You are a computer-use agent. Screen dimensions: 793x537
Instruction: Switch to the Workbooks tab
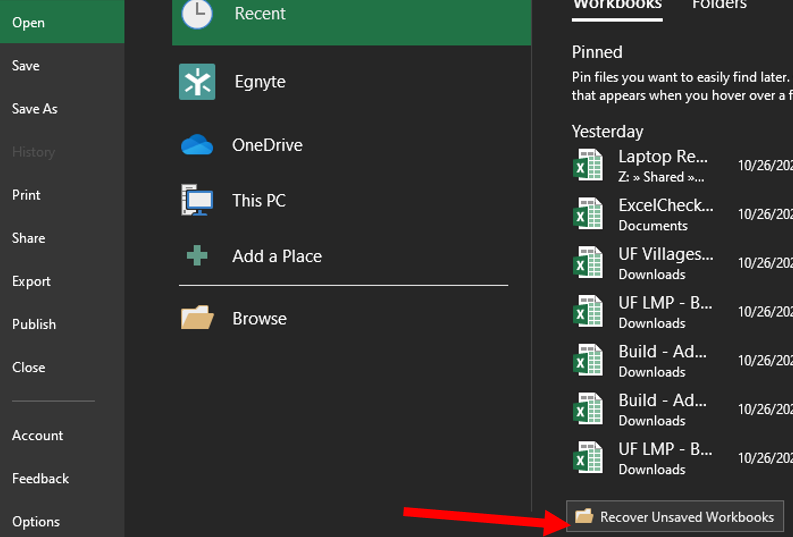pyautogui.click(x=617, y=5)
